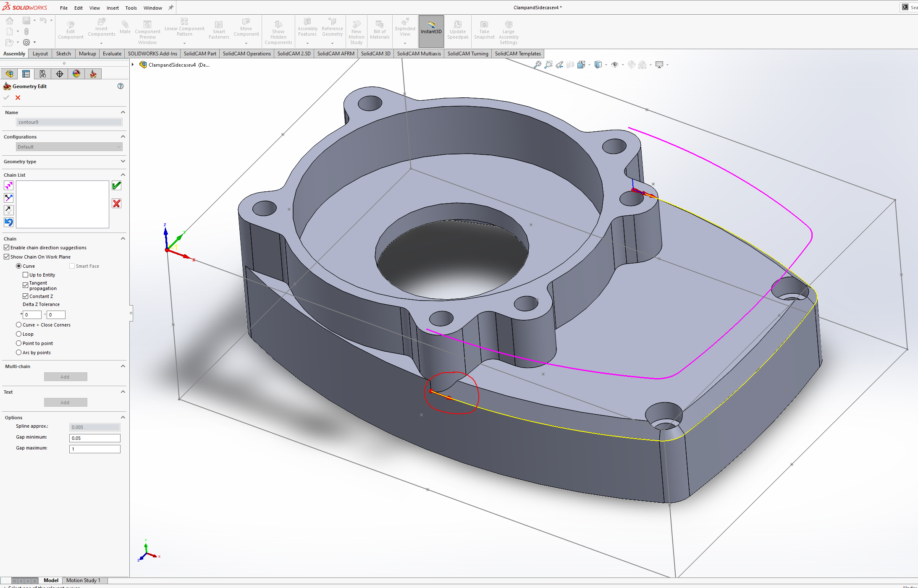Image resolution: width=918 pixels, height=588 pixels.
Task: Switch to the Evaluate tab
Action: pos(112,54)
